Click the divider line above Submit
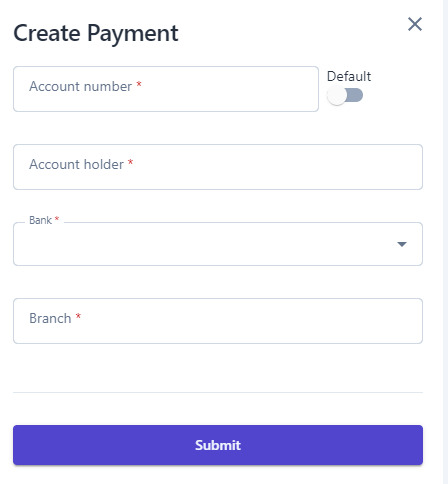The image size is (448, 484). [218, 392]
